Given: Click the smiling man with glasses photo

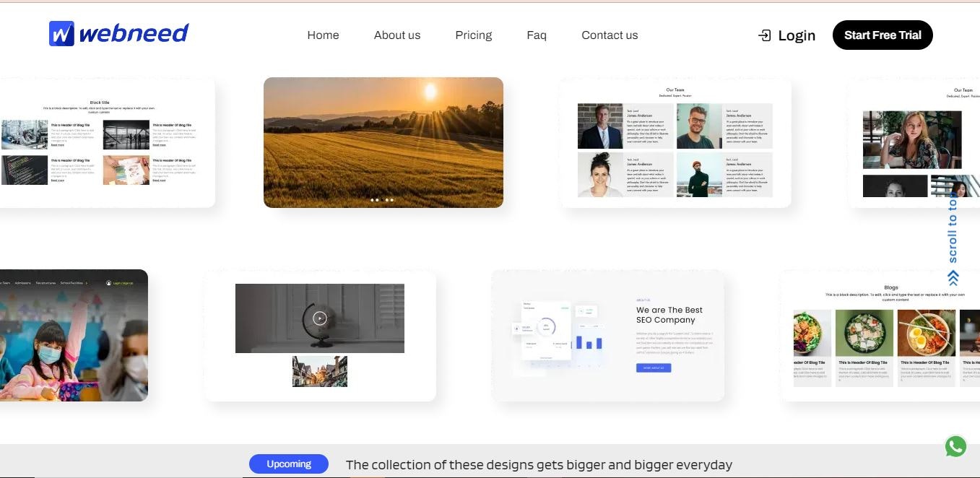Looking at the screenshot, I should (699, 126).
